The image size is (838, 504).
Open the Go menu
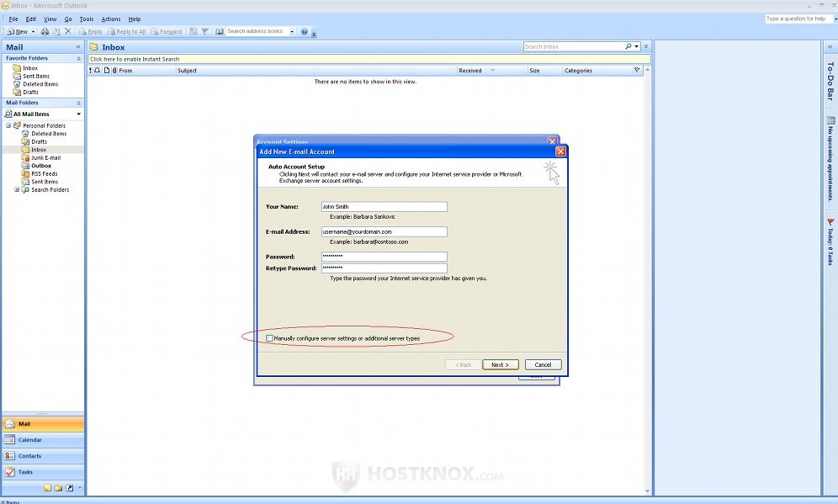pyautogui.click(x=68, y=19)
